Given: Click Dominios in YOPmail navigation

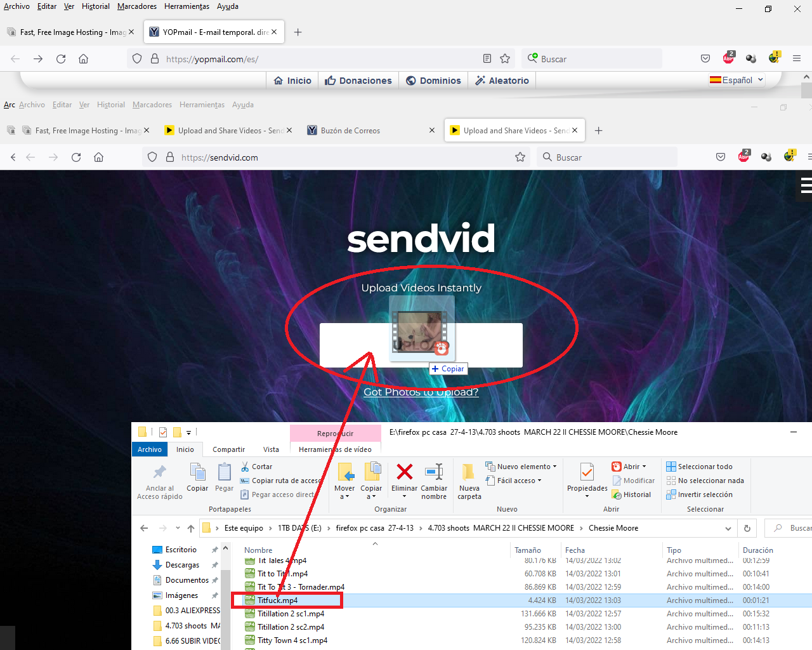Looking at the screenshot, I should [433, 81].
